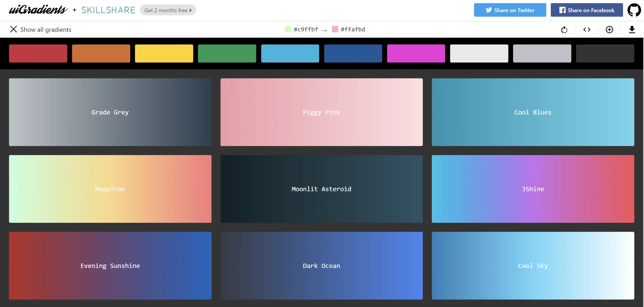Image resolution: width=644 pixels, height=307 pixels.
Task: Expand Get 2 months free offer
Action: pos(168,10)
